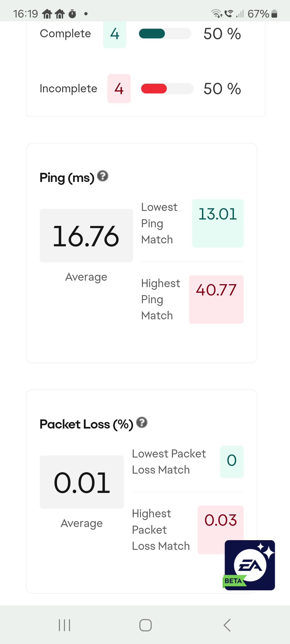Tap the Ping help question mark icon
290x644 pixels.
click(103, 176)
